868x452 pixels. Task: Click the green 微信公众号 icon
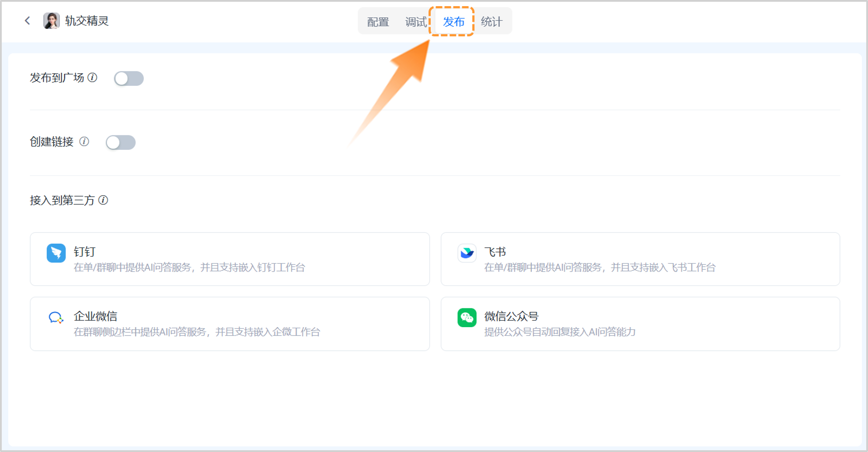click(x=467, y=318)
